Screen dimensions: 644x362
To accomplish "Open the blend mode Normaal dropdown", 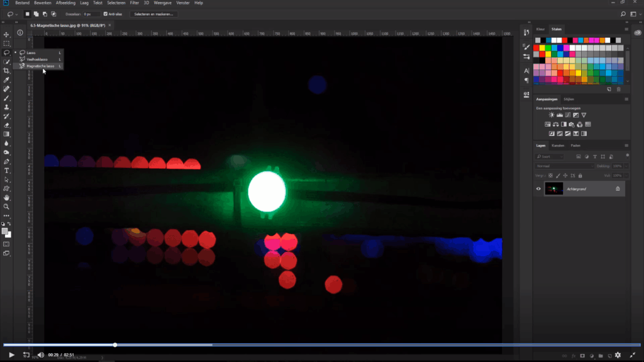I will point(565,166).
